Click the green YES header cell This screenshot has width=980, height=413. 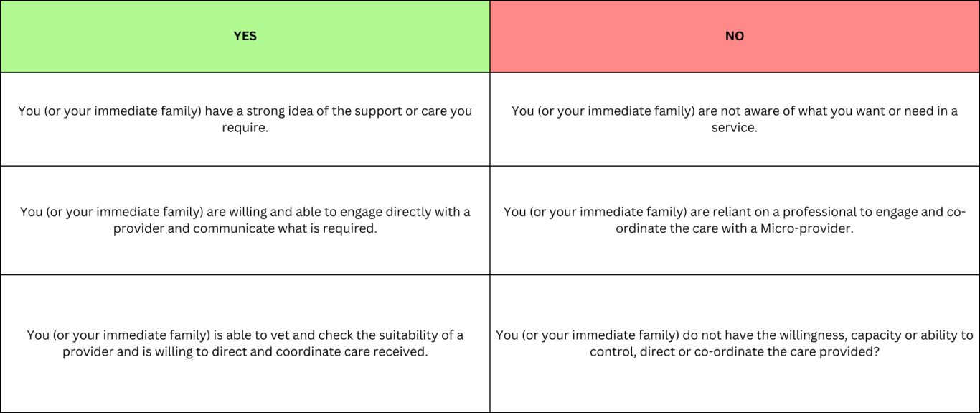[245, 36]
